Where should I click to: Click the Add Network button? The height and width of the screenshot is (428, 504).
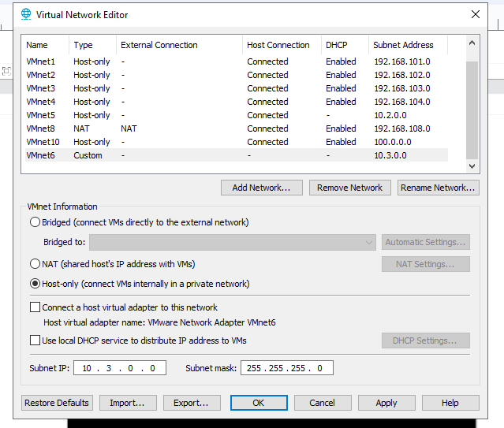point(261,188)
